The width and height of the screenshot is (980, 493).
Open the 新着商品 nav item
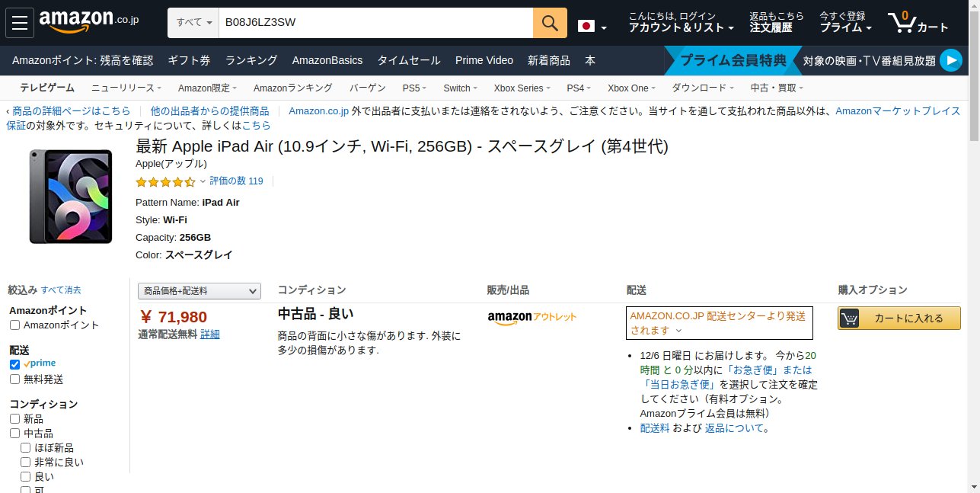(x=549, y=60)
